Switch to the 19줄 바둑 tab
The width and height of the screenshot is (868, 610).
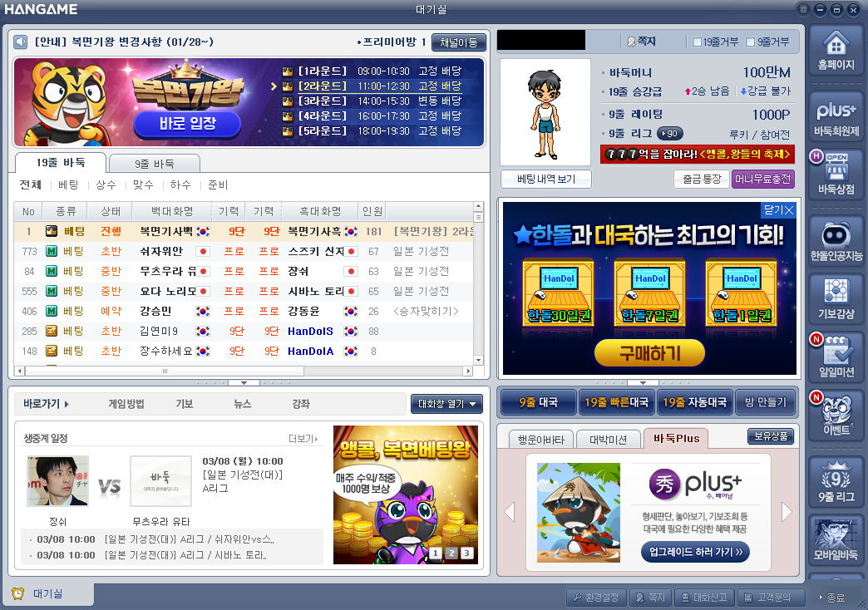pos(61,163)
